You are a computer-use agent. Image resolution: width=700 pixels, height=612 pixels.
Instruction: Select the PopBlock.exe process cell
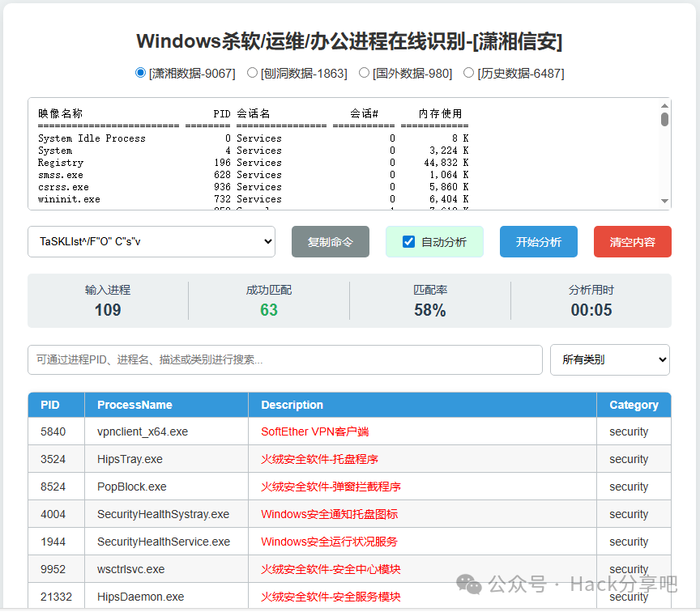[x=167, y=487]
